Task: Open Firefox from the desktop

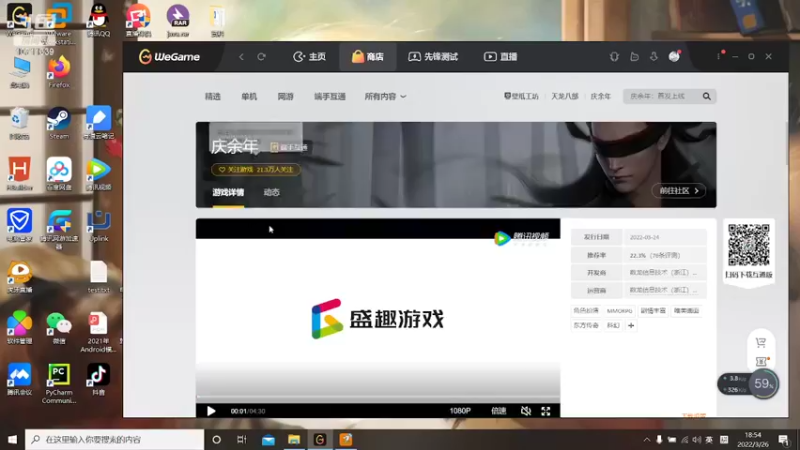Action: coord(59,72)
